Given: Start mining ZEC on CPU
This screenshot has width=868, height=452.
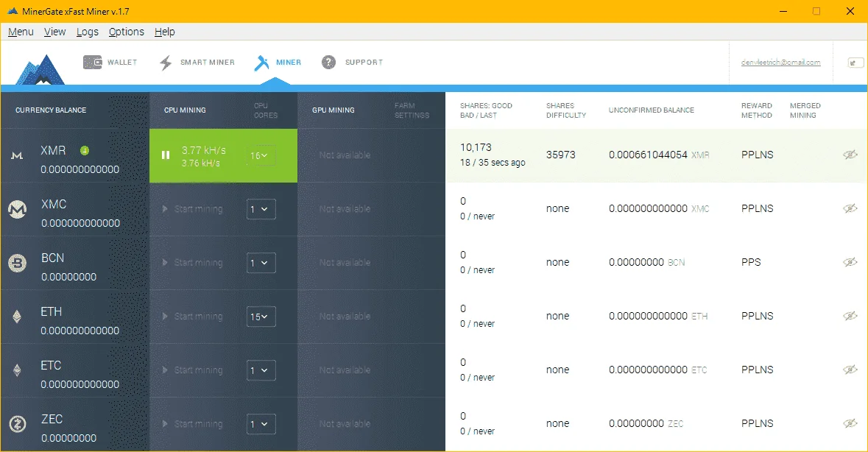Looking at the screenshot, I should [x=192, y=424].
